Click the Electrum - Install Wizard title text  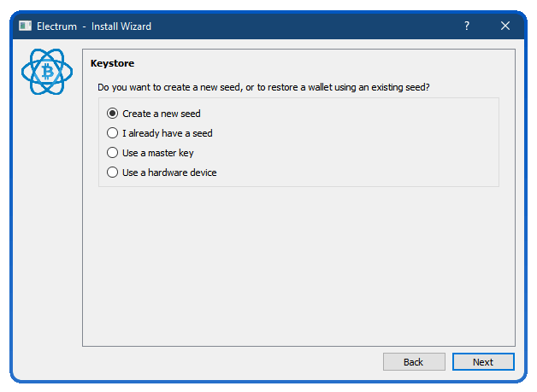94,26
